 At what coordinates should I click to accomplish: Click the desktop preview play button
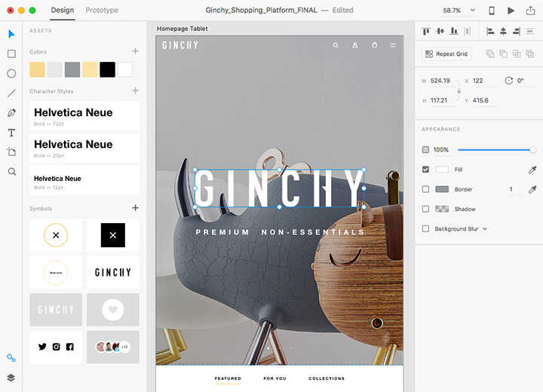(x=511, y=11)
